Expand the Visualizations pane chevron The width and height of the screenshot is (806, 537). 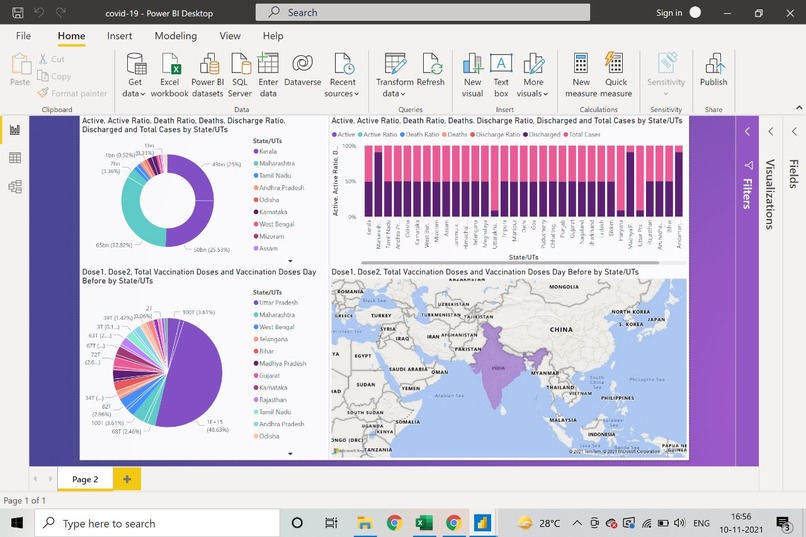click(x=771, y=132)
